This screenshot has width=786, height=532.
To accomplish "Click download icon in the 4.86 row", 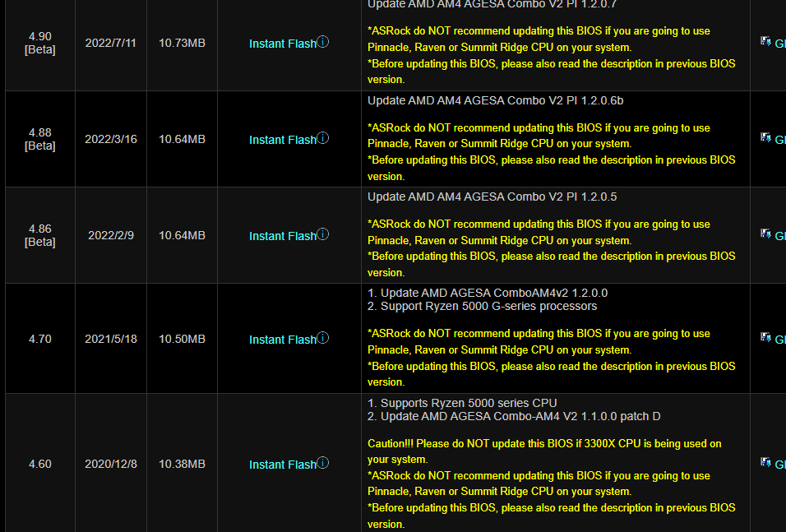I will click(765, 234).
